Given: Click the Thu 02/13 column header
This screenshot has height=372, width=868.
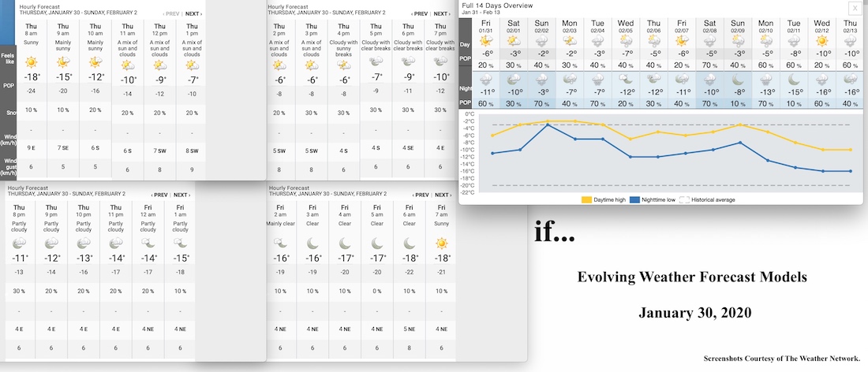Looking at the screenshot, I should [850, 26].
